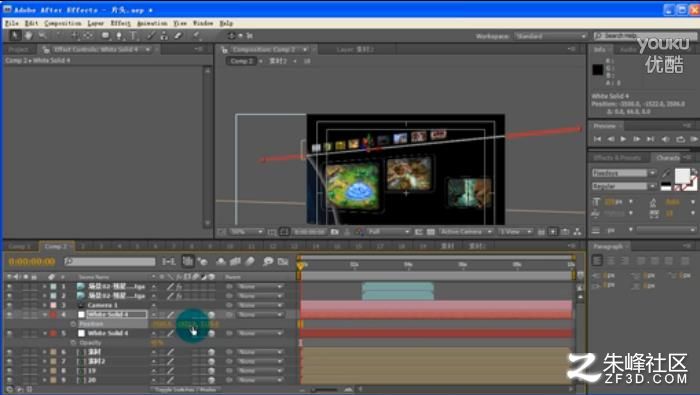
Task: Toggle 3D layer switch for layer 6 素材
Action: 211,352
